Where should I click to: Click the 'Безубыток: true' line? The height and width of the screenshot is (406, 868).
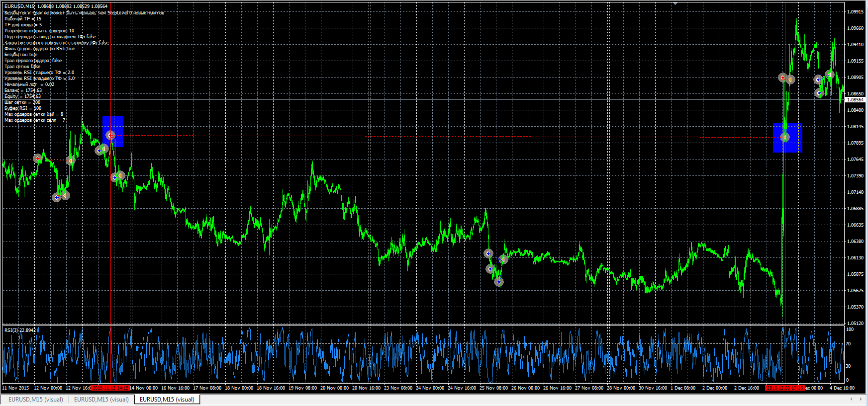(21, 55)
